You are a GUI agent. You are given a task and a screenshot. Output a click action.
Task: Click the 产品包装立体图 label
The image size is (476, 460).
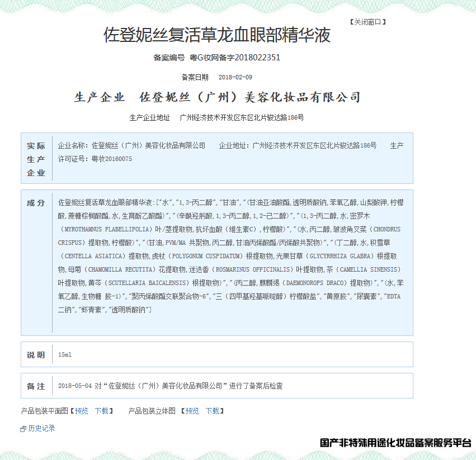(152, 411)
